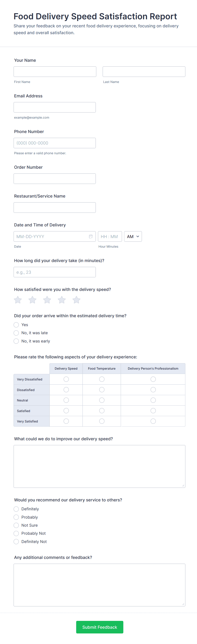Select 'Probably Not' recommendation option

(x=16, y=533)
